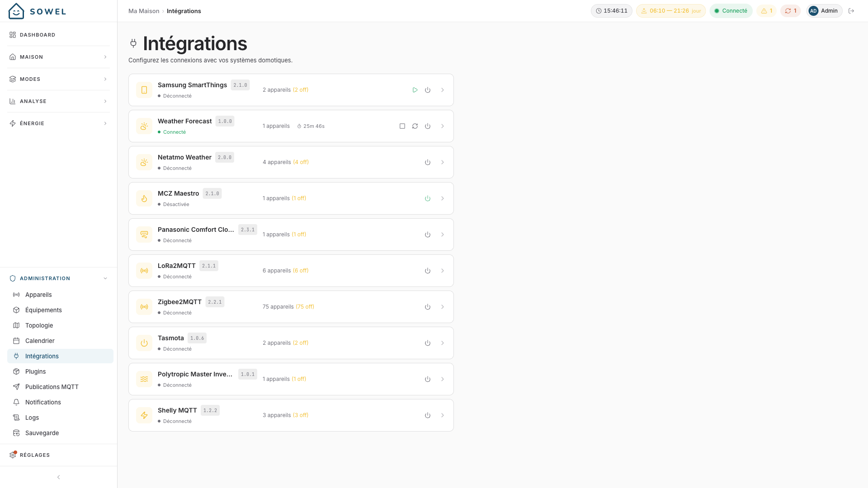Expand Zigbee2MQTT row chevron
Viewport: 868px width, 488px height.
click(443, 307)
